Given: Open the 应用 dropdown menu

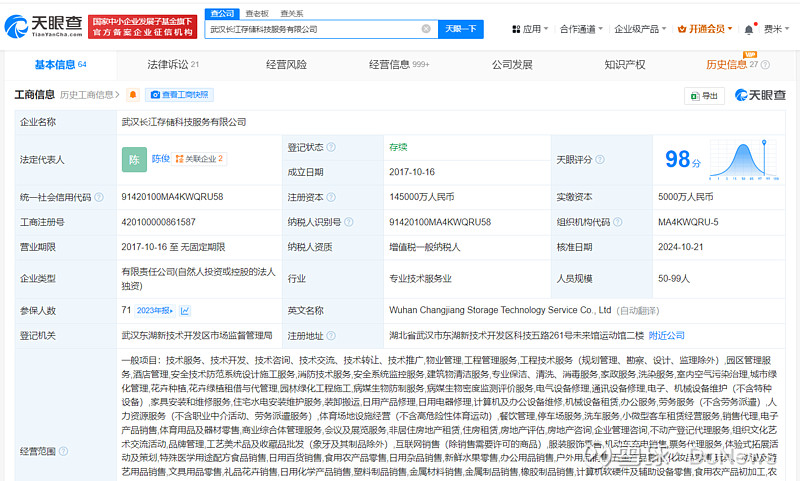Looking at the screenshot, I should [530, 29].
